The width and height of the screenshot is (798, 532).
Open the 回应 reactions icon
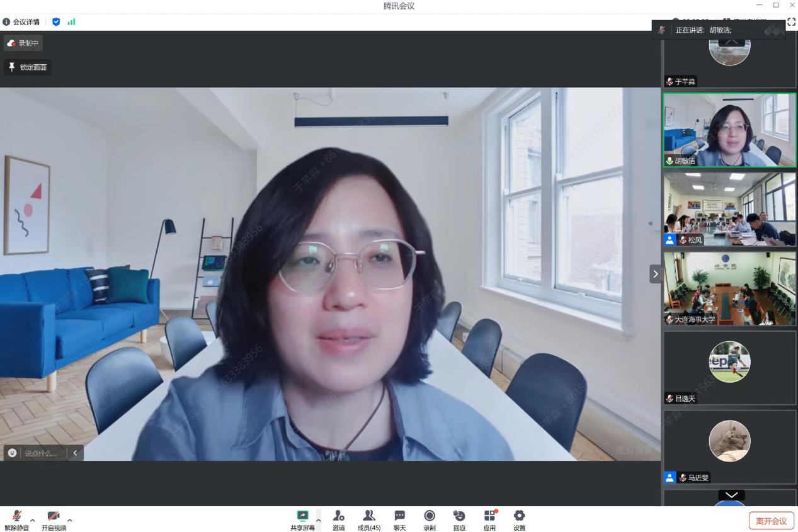[x=459, y=520]
